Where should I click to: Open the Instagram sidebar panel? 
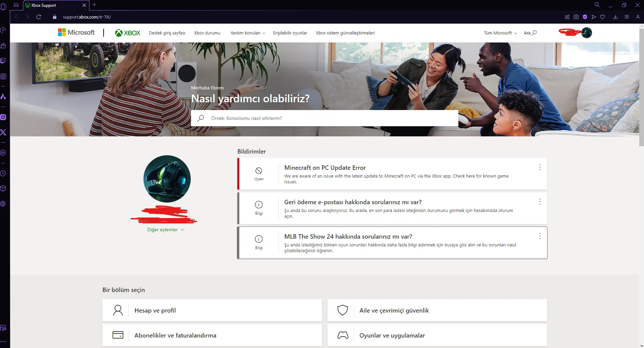[x=3, y=117]
